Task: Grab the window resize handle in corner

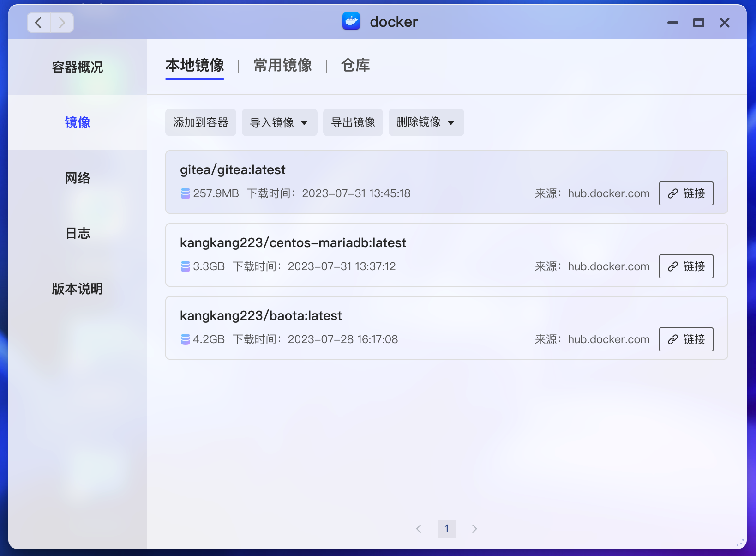Action: tap(740, 543)
